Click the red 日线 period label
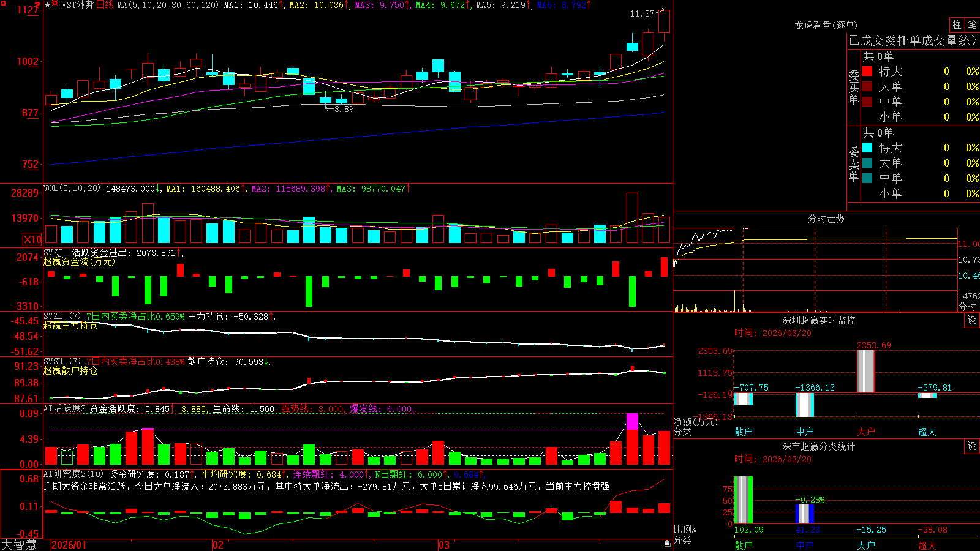 [x=105, y=5]
